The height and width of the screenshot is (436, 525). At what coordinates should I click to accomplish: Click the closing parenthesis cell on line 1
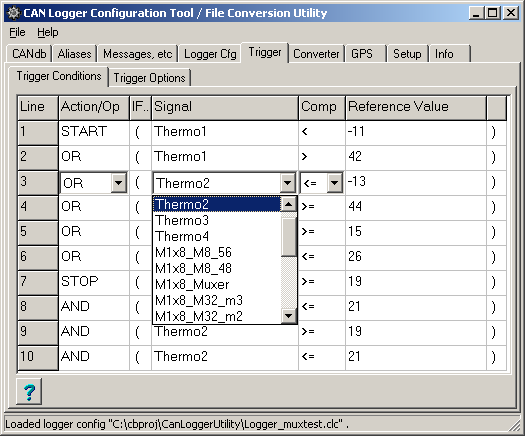pos(496,133)
